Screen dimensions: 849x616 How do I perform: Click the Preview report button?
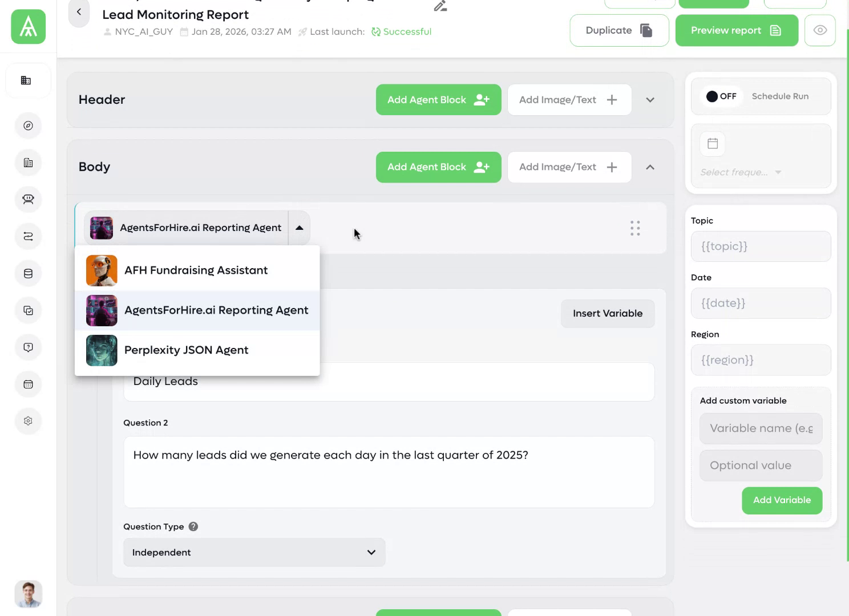point(737,30)
